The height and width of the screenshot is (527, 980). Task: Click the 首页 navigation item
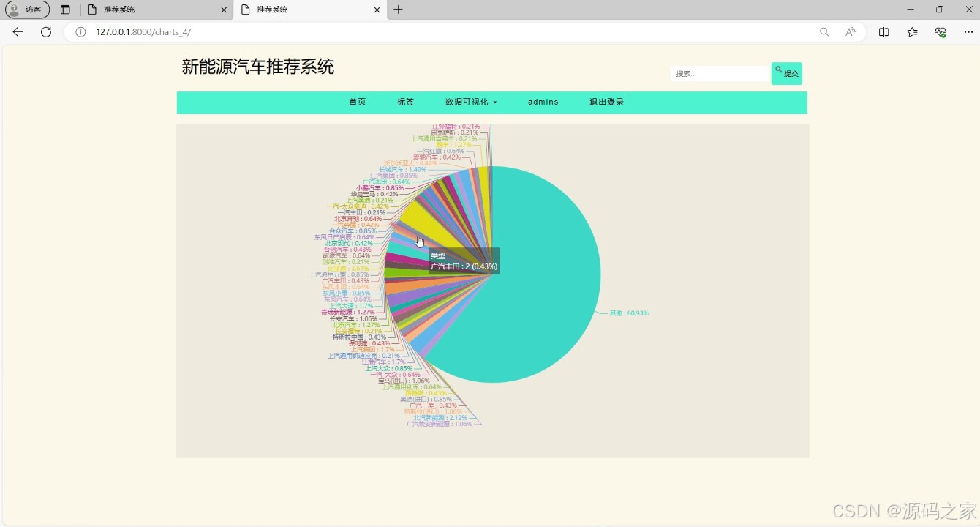(357, 102)
